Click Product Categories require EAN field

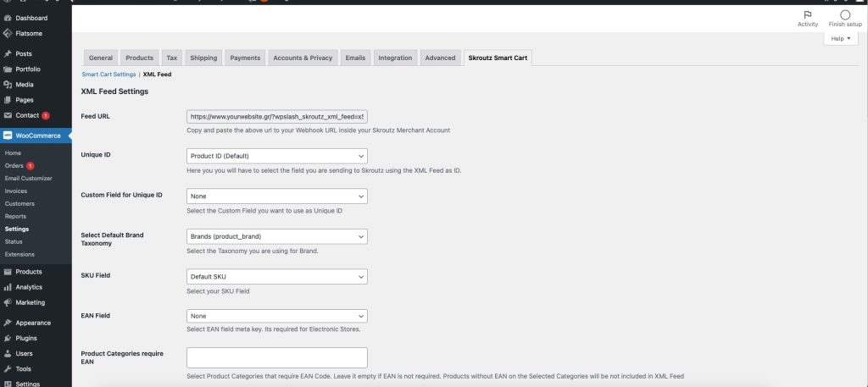pos(277,357)
